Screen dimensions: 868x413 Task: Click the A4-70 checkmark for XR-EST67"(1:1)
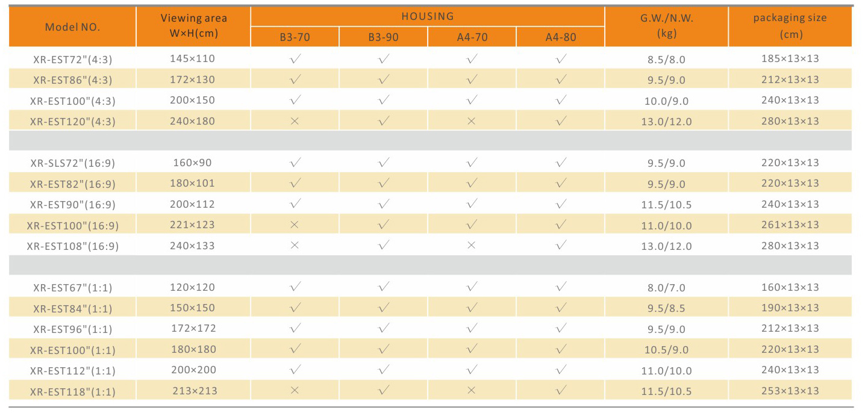472,287
